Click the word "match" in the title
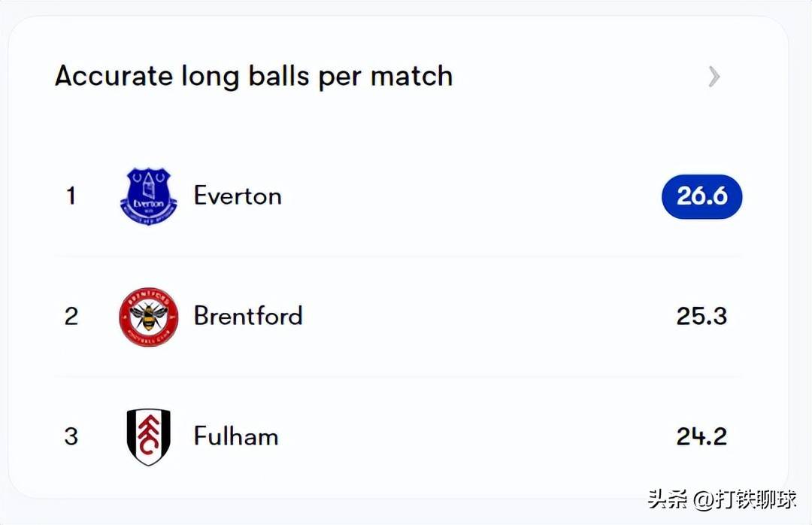812x525 pixels. tap(411, 77)
